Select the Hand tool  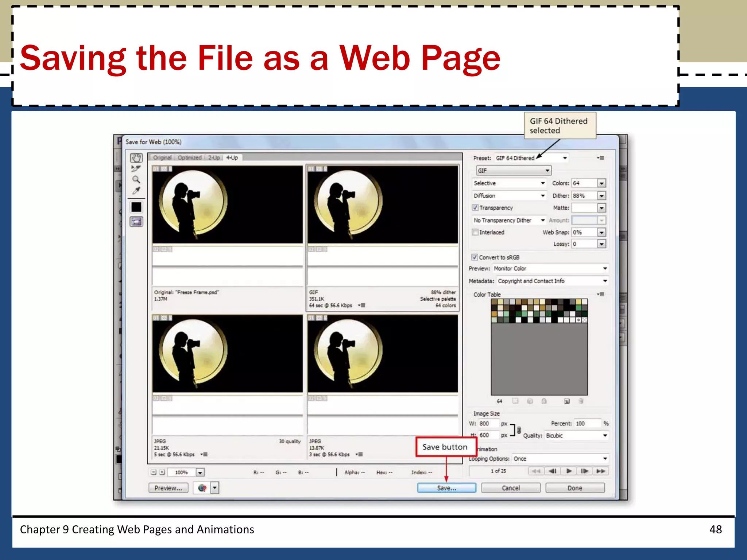tap(136, 158)
